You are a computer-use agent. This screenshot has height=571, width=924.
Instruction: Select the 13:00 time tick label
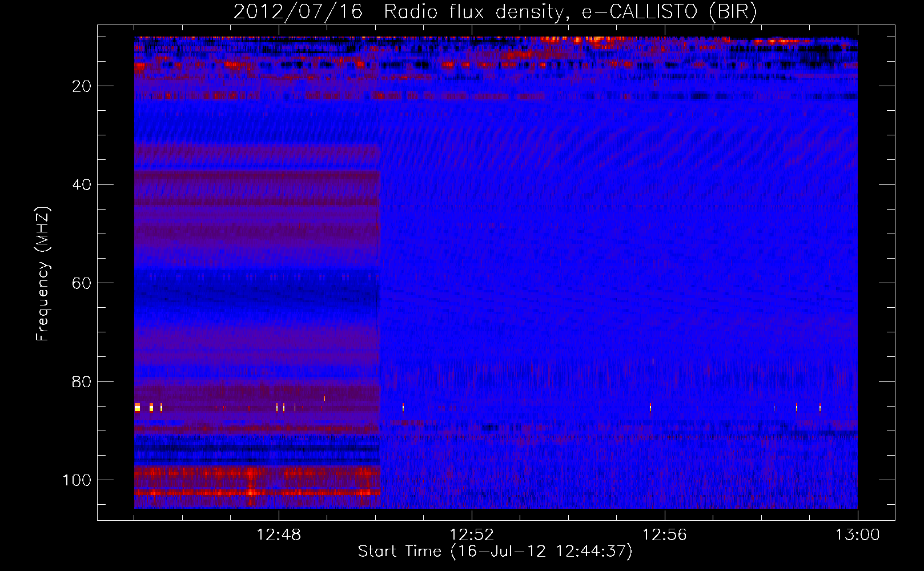[858, 535]
